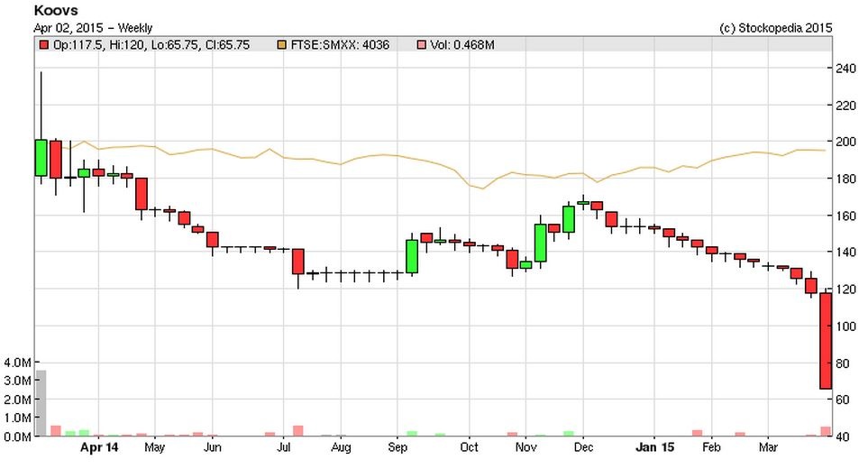Click the '60' price axis label
Viewport: 868px width, 469px height.
pos(843,400)
